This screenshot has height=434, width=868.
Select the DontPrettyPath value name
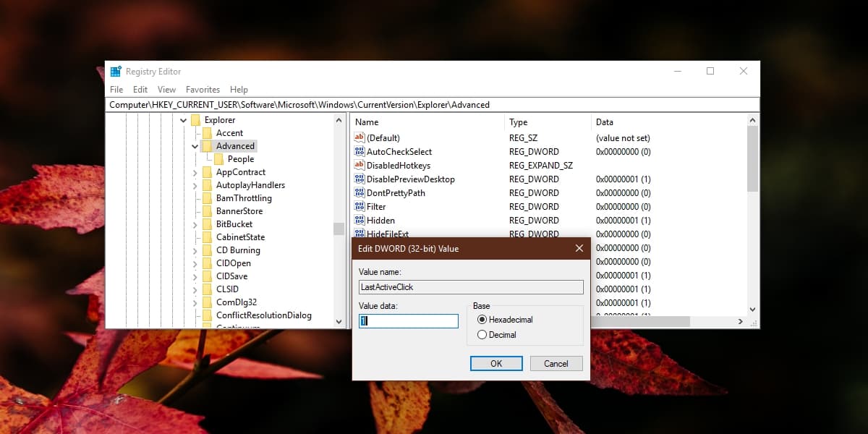tap(396, 193)
